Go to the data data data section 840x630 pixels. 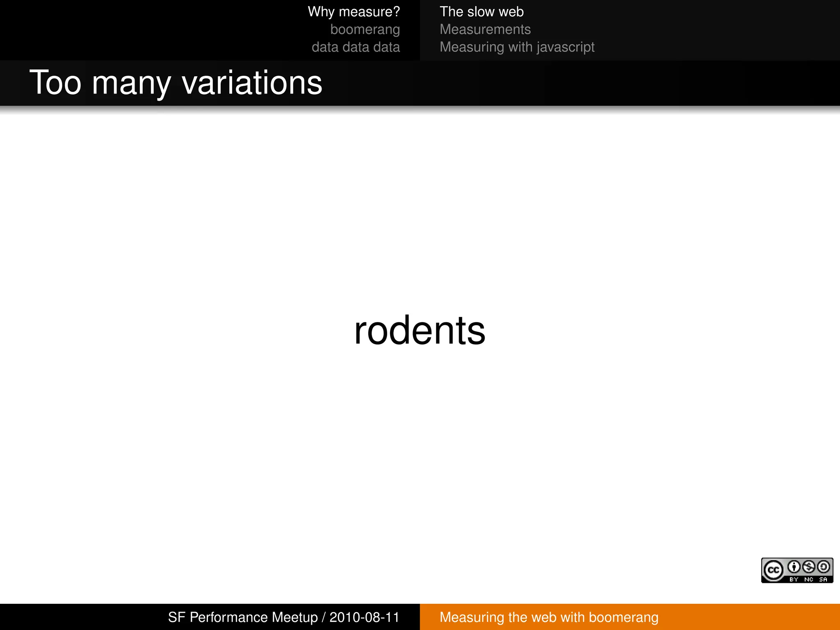pos(355,47)
